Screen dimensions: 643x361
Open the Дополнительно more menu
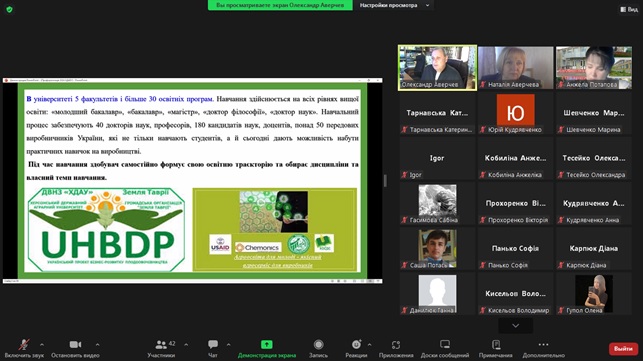(543, 348)
